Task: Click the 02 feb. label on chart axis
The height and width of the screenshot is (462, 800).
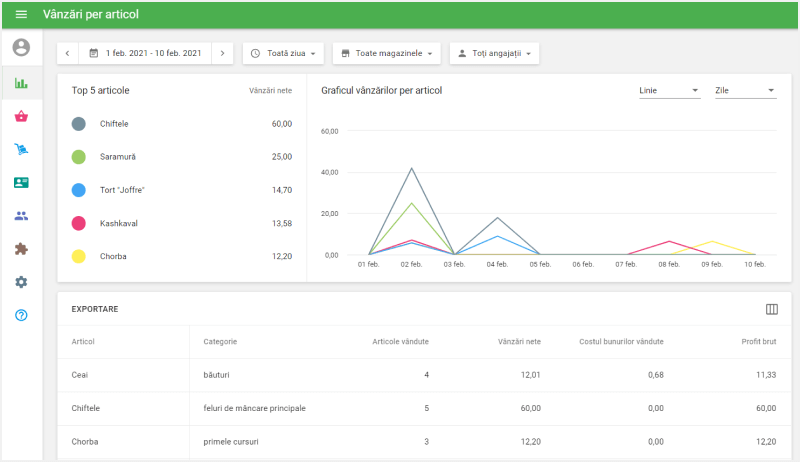Action: 411,264
